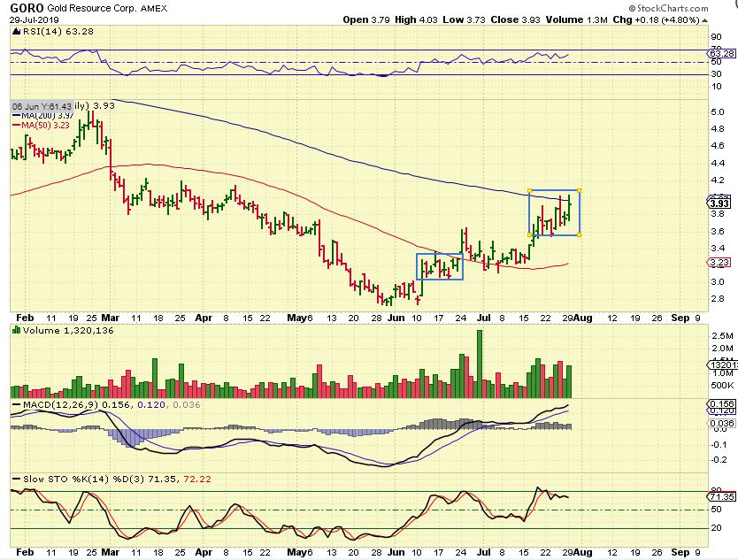The image size is (738, 560).
Task: Select the Slow STO %K(14) %D(3) legend
Action: pyautogui.click(x=84, y=479)
